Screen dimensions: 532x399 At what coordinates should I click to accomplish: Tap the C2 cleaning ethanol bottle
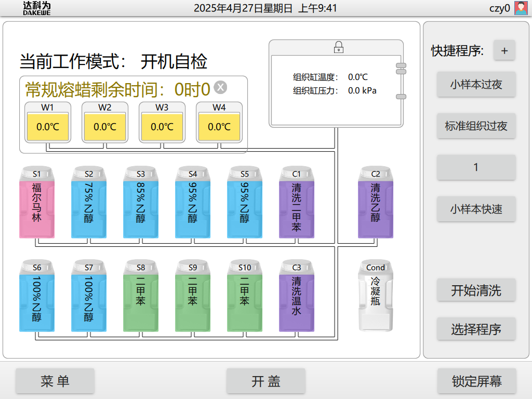click(x=376, y=203)
